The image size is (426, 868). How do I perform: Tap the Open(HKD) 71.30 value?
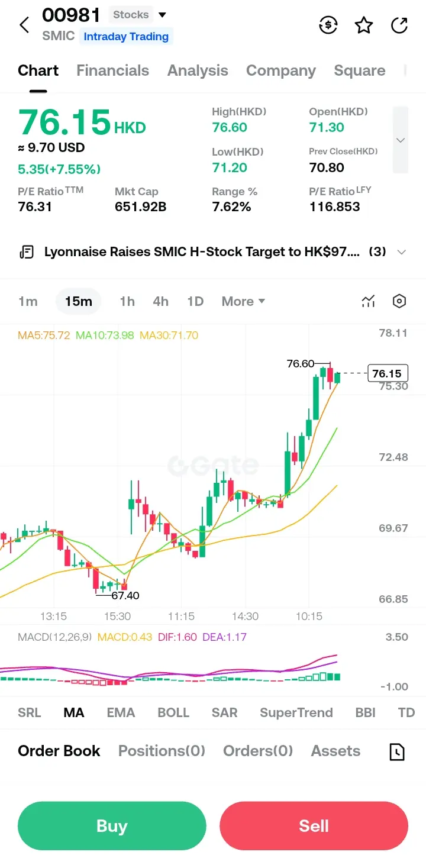(x=327, y=127)
